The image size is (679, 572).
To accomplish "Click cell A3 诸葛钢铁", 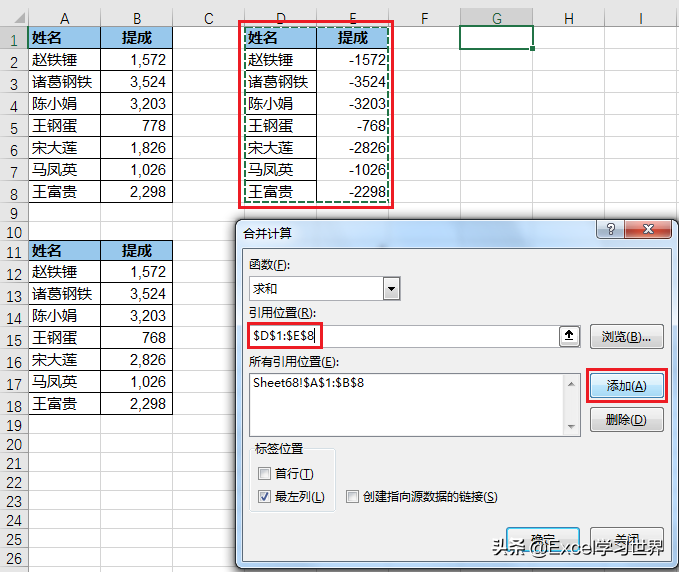I will tap(65, 82).
